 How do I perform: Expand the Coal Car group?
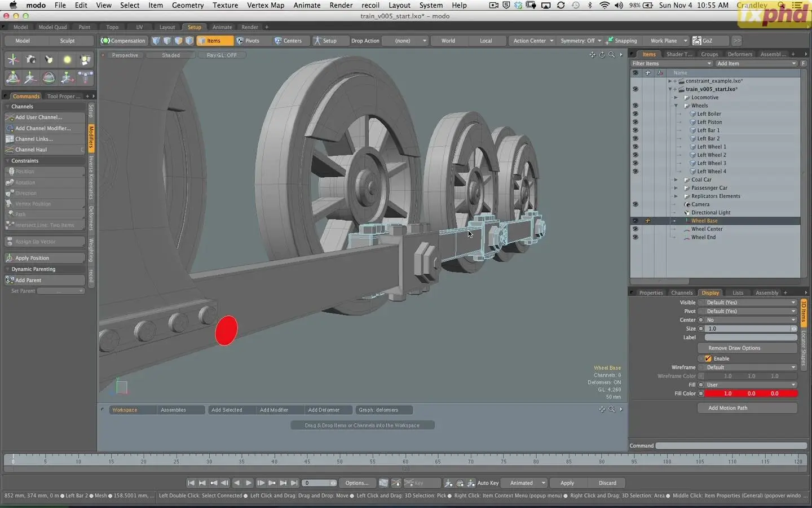pyautogui.click(x=676, y=179)
